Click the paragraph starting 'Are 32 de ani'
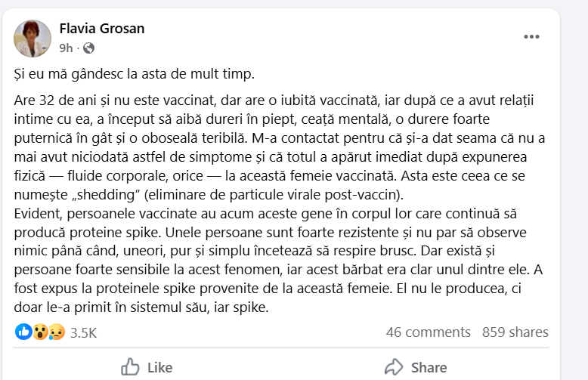Image resolution: width=588 pixels, height=380 pixels. point(280,138)
